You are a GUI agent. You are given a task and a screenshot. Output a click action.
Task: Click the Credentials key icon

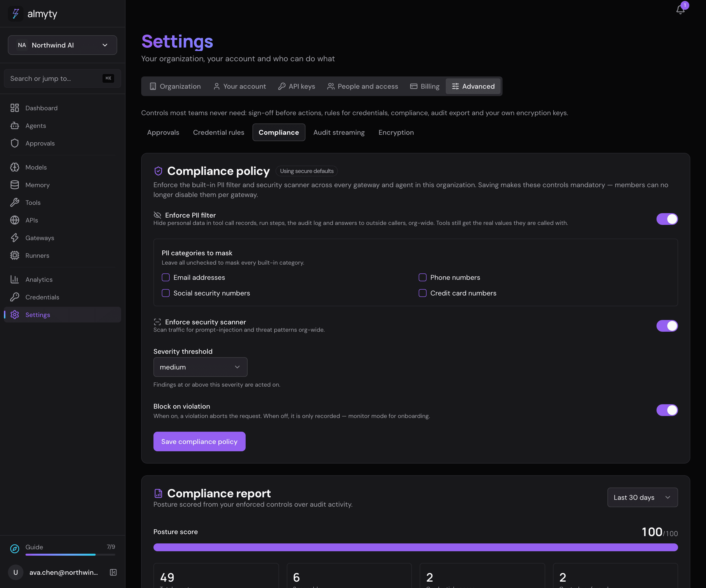[x=14, y=297]
